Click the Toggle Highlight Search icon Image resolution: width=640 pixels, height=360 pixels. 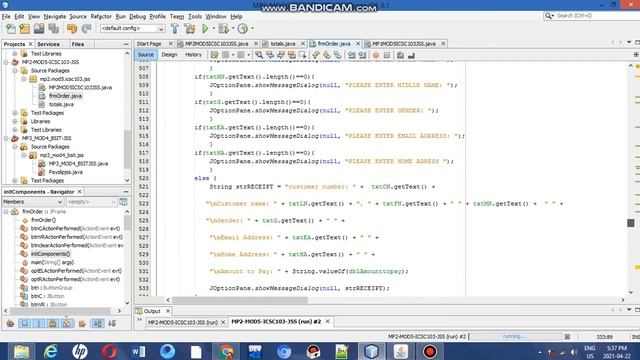291,55
